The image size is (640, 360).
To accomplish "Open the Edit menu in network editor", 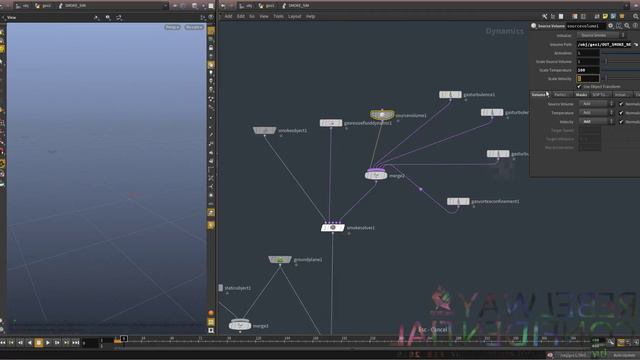I will tap(241, 16).
